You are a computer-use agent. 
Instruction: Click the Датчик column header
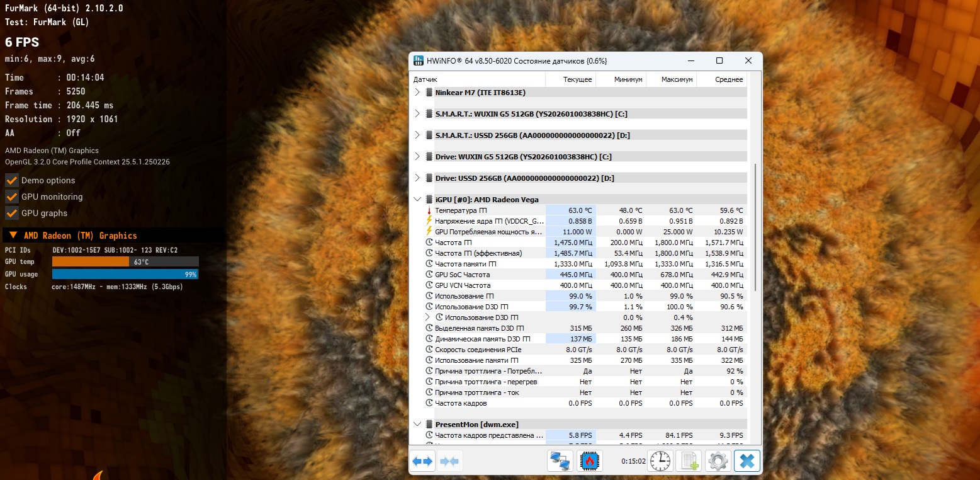pos(478,80)
